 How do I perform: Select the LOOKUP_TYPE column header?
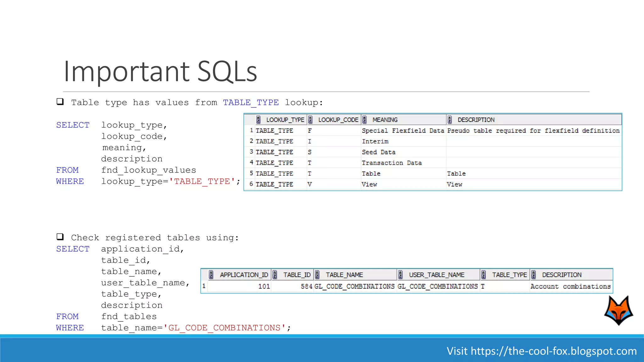coord(285,120)
